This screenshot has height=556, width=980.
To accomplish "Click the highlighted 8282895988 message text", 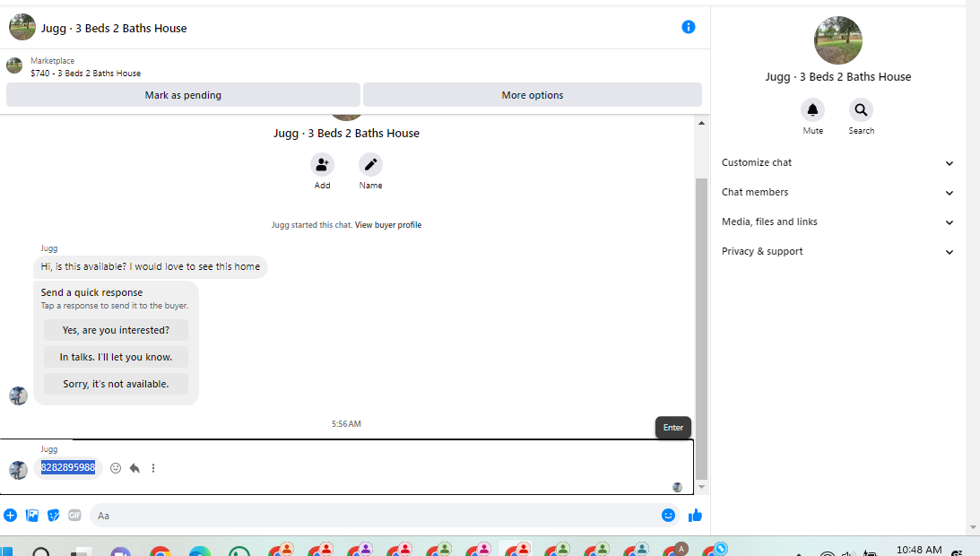I will coord(68,467).
